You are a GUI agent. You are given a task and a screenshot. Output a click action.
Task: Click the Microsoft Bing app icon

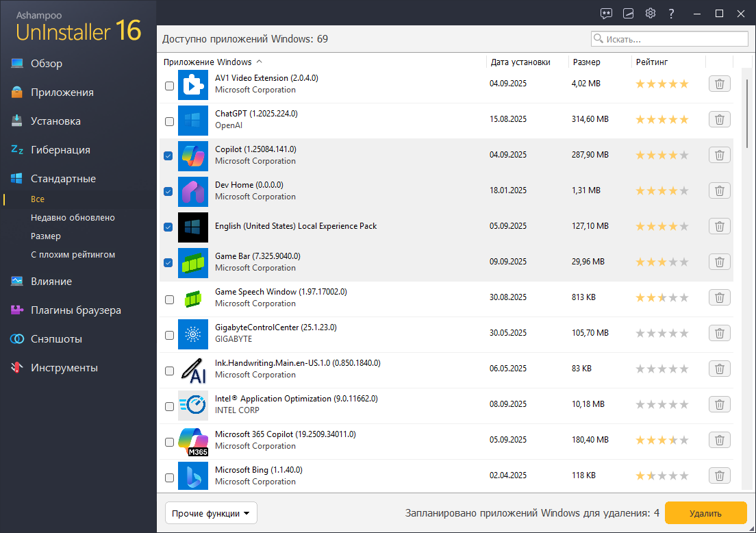click(193, 477)
